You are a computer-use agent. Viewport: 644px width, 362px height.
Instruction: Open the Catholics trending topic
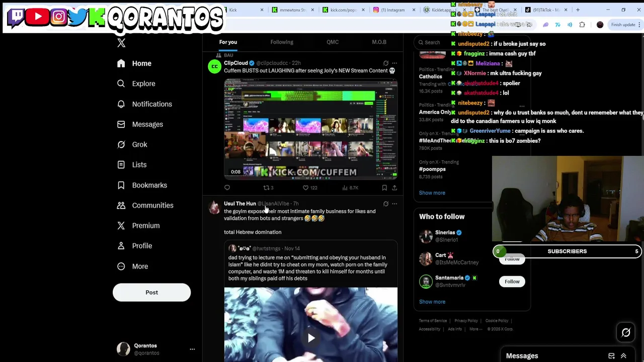tap(430, 76)
